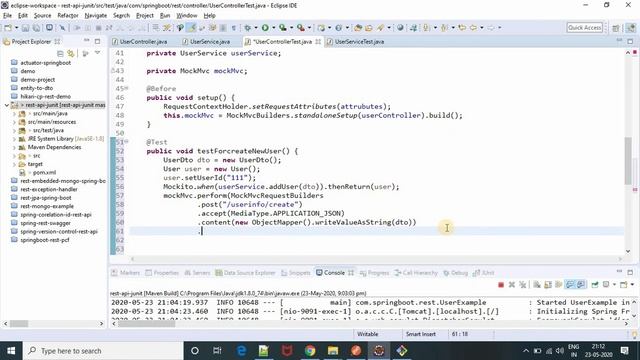Toggle Block Selection Mode toolbar icon

coord(223,28)
